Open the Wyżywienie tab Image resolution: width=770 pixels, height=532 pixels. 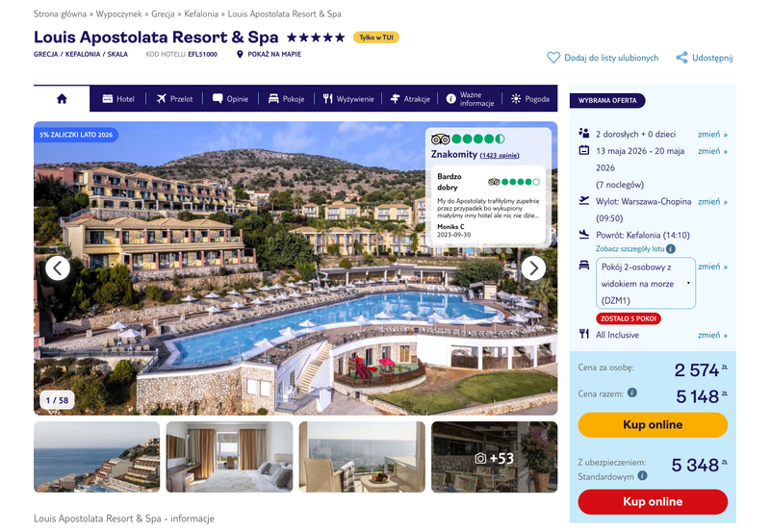point(348,99)
